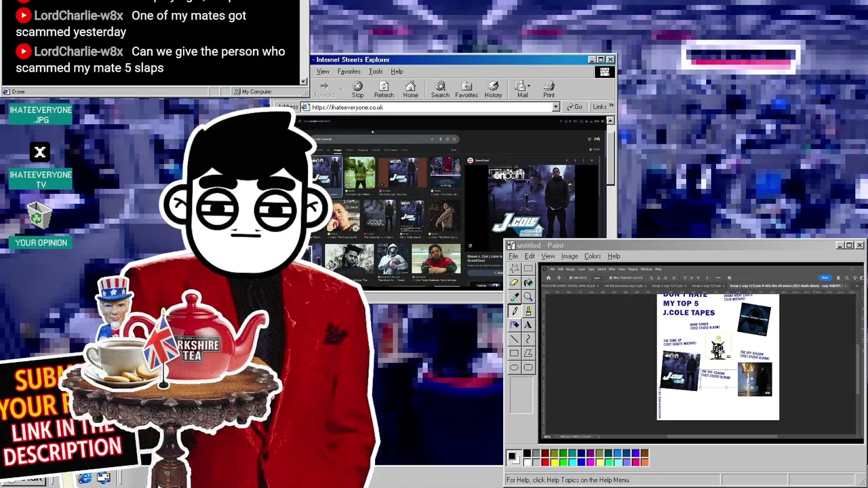Open the Colors menu in Paint
Screen dimensions: 868x488
[x=593, y=256]
